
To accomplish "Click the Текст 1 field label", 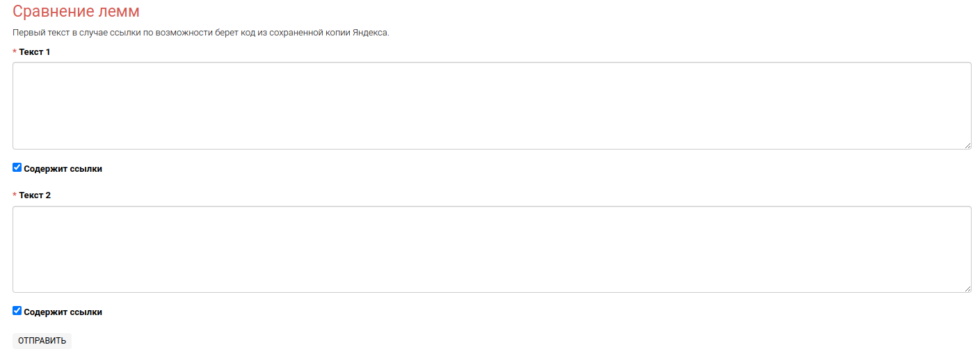I will pyautogui.click(x=35, y=52).
